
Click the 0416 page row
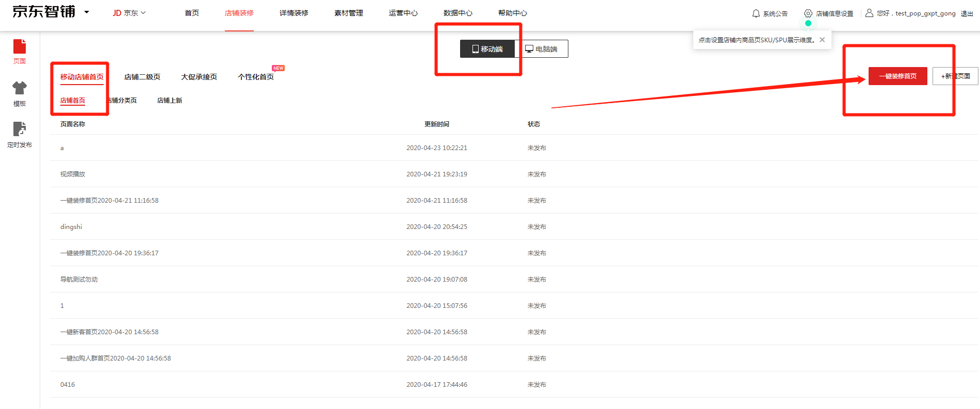coord(514,385)
